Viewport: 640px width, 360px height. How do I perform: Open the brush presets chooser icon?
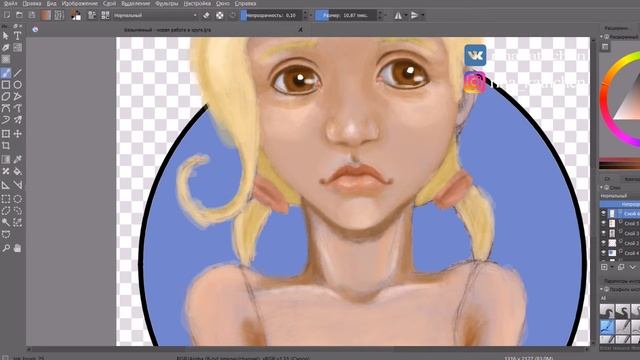click(105, 15)
